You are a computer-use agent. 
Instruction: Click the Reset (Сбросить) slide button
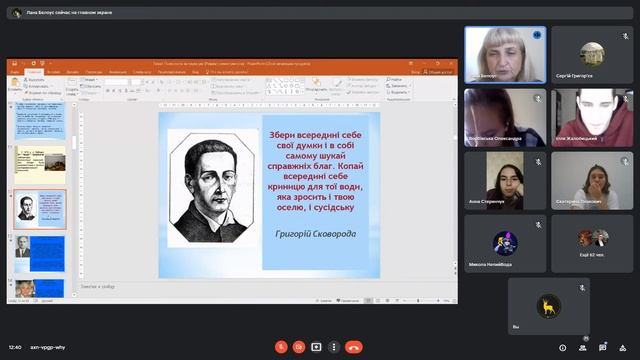(90, 86)
